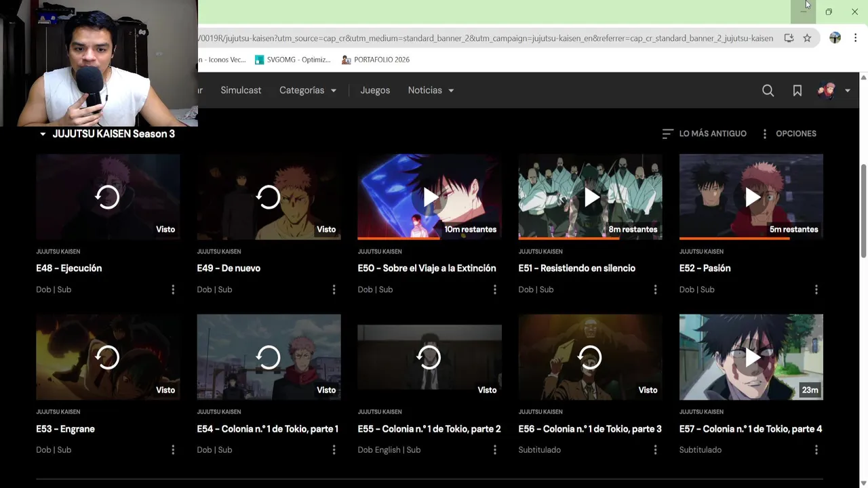Click '8m restantes' label on E51
Viewport: 868px width, 488px height.
(x=633, y=229)
